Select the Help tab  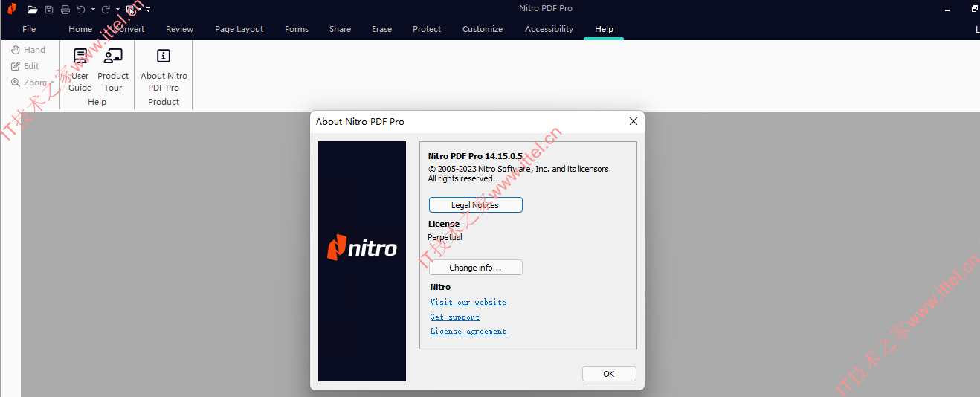(x=604, y=29)
